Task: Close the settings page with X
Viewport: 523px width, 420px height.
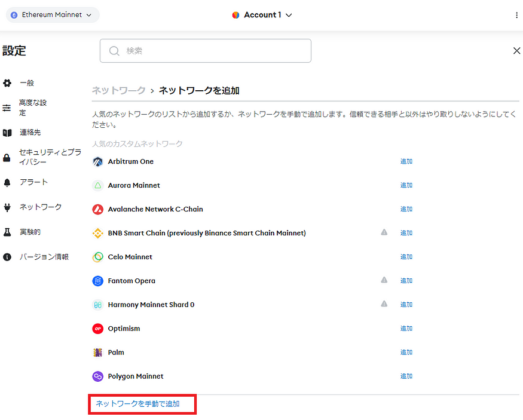Action: pos(516,51)
